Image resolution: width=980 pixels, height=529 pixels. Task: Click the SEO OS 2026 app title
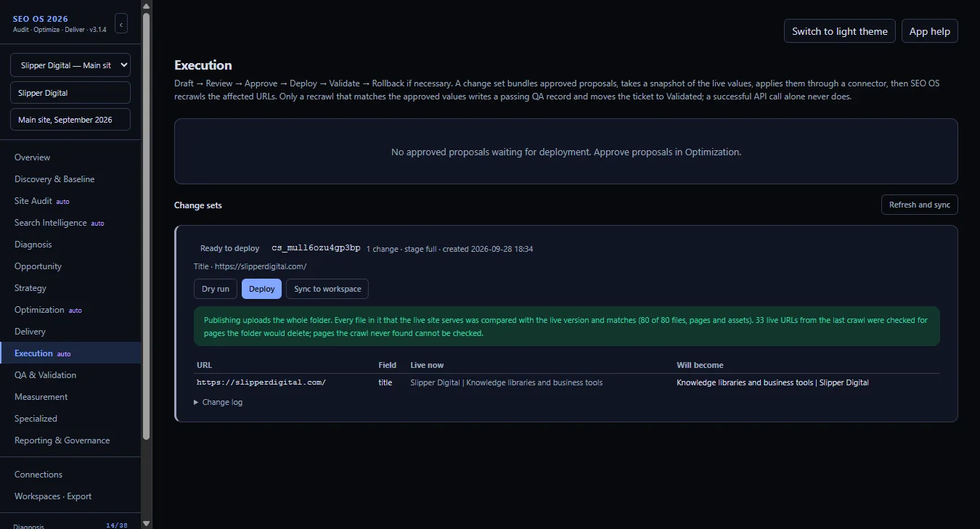coord(41,19)
